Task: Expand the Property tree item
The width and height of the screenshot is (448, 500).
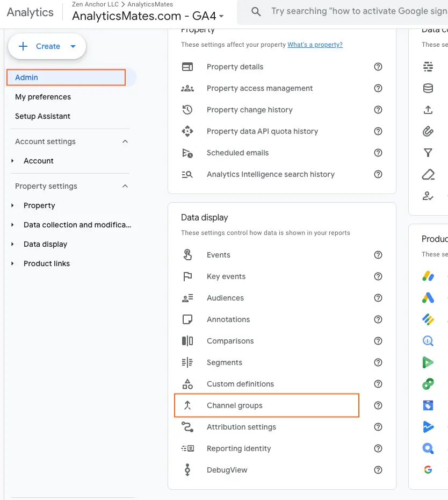Action: click(12, 205)
